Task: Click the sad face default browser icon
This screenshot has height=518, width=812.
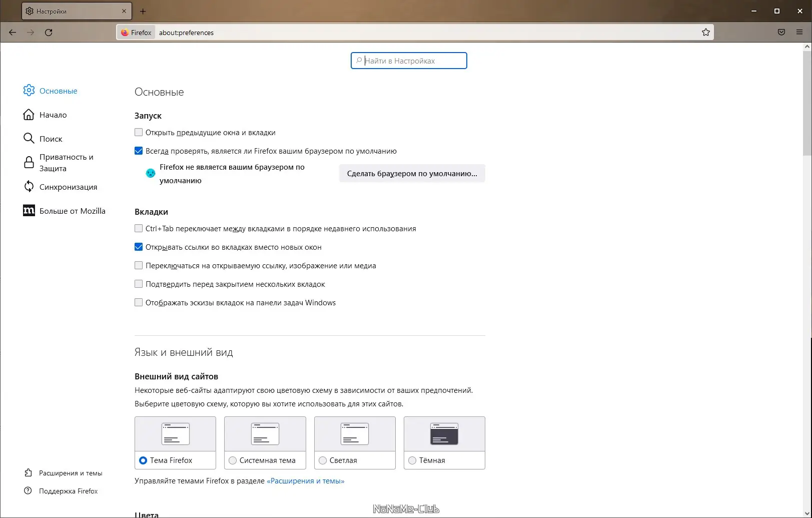Action: tap(150, 173)
